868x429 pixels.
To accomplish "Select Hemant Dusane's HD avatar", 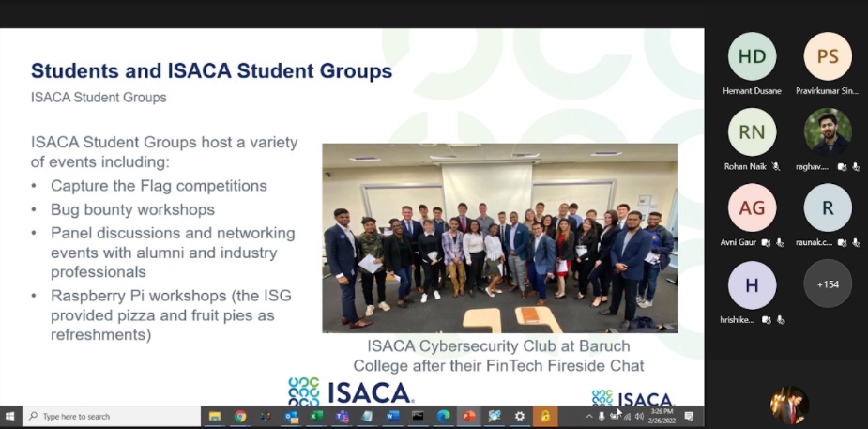I will [x=752, y=56].
